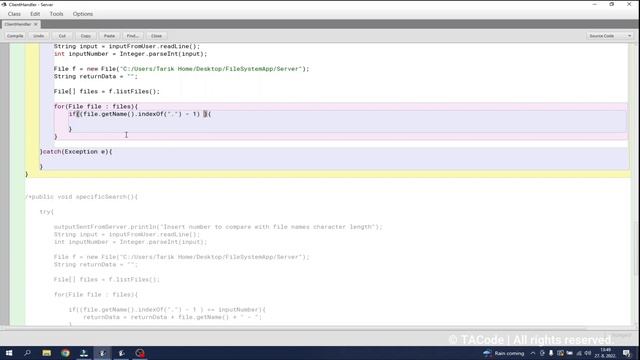Viewport: 640px width, 360px height.
Task: Click inside the if condition 'indexOf(".") - 1)'
Action: (169, 114)
